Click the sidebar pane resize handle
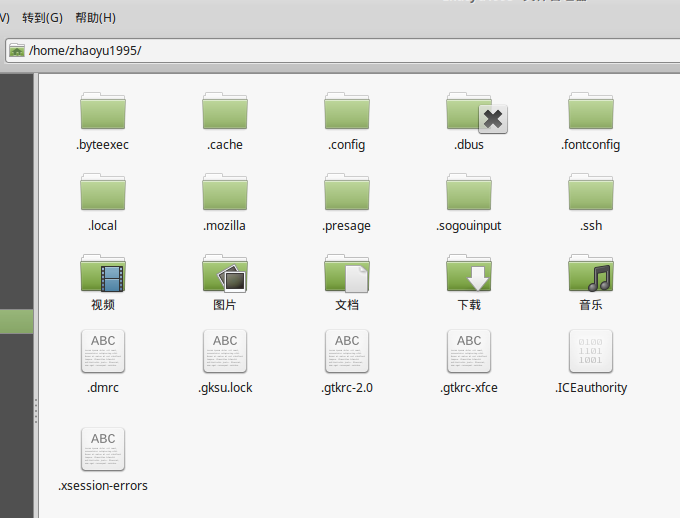 36,410
